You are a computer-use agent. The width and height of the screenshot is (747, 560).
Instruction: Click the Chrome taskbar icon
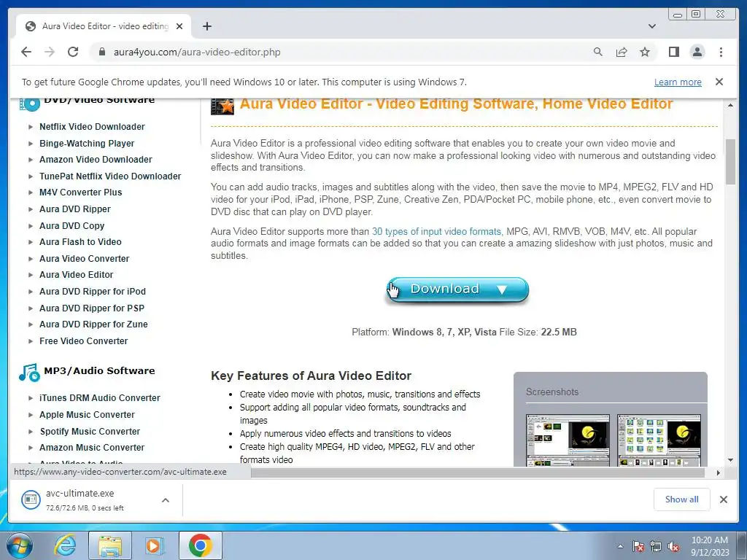[x=200, y=545]
